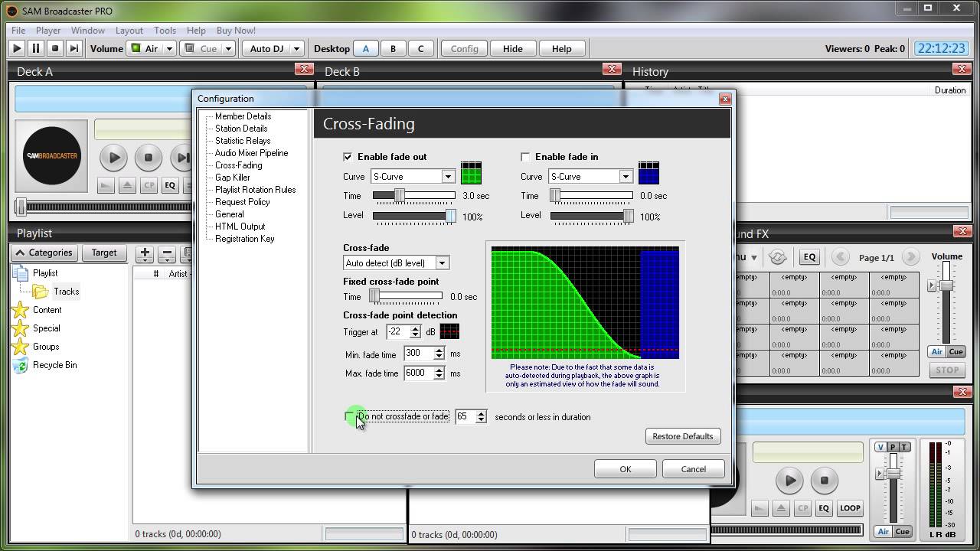980x551 pixels.
Task: Click the Playlist remove track minus icon
Action: 168,253
